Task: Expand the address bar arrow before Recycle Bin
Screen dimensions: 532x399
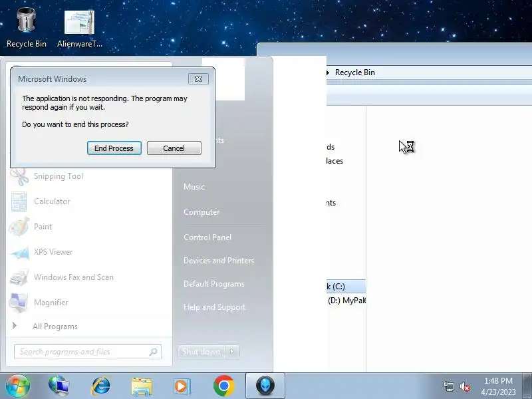Action: (x=328, y=72)
